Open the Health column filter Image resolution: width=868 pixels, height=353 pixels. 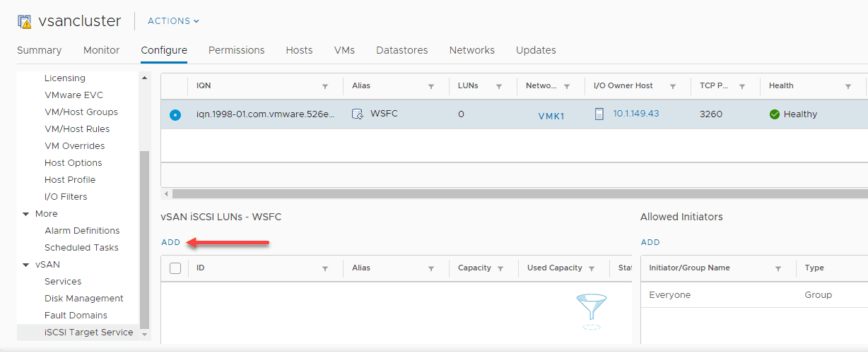tap(848, 86)
